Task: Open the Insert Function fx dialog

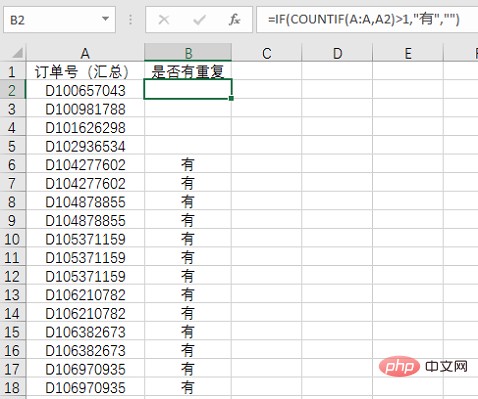Action: pos(234,20)
